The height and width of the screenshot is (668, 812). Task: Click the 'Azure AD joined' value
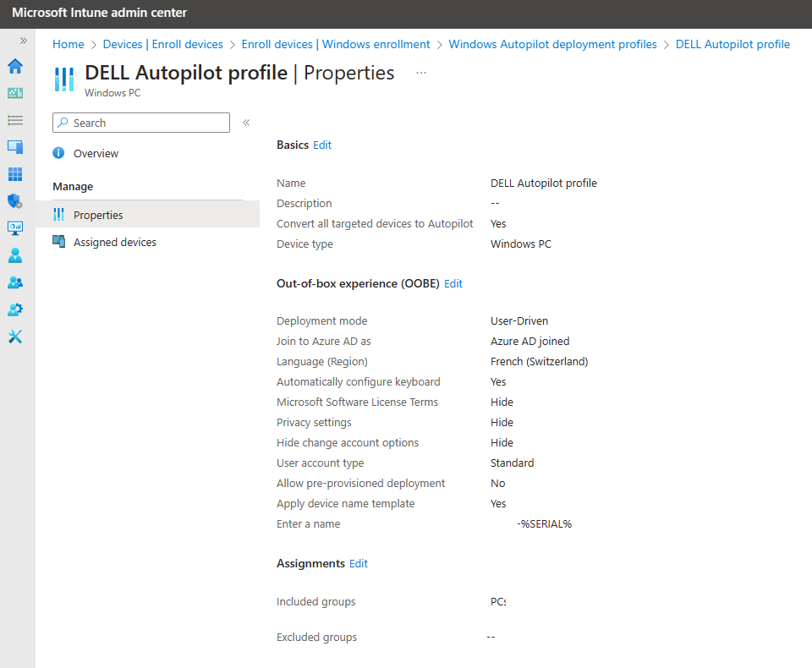coord(529,342)
